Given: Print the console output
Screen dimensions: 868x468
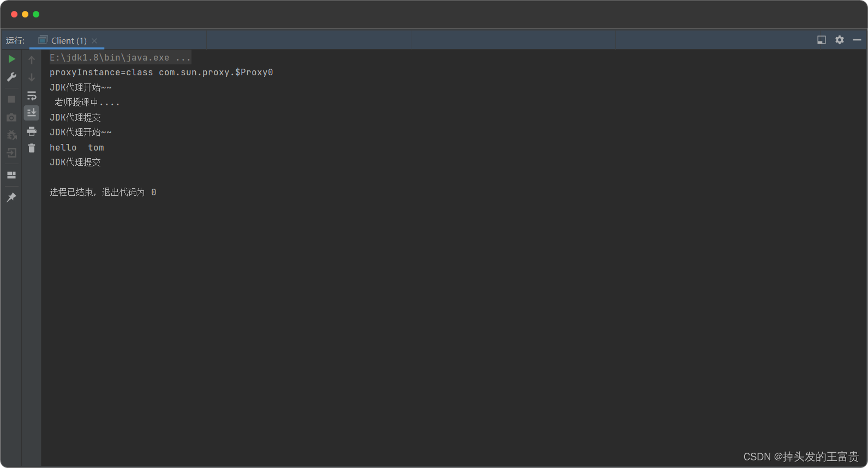Looking at the screenshot, I should pos(32,131).
